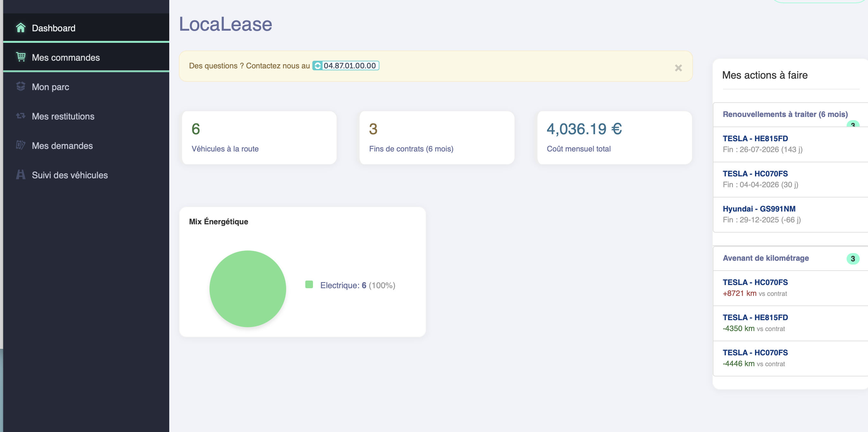This screenshot has width=868, height=432.
Task: Click the Dashboard home icon
Action: coord(20,28)
